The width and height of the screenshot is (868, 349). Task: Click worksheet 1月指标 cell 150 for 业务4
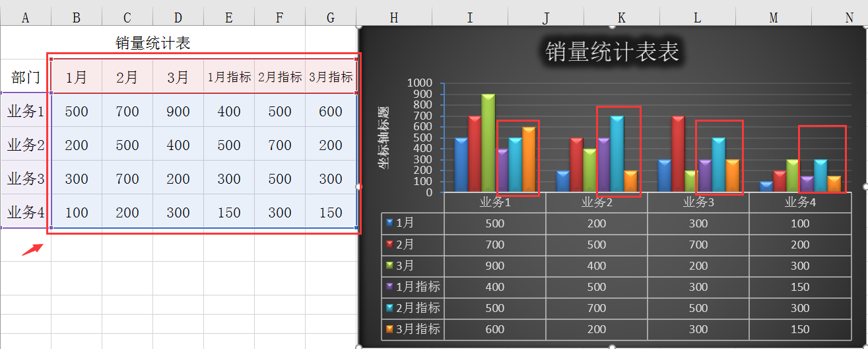[x=229, y=212]
